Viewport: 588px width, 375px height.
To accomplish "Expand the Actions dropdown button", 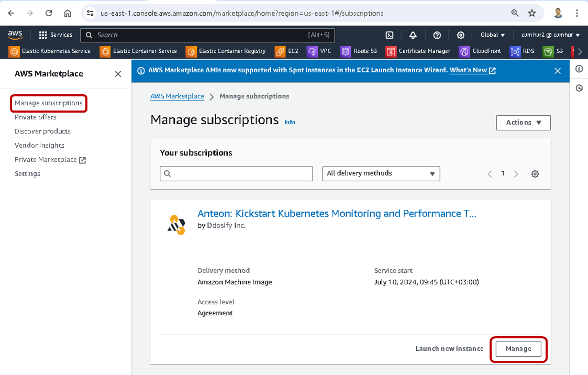I will click(523, 123).
